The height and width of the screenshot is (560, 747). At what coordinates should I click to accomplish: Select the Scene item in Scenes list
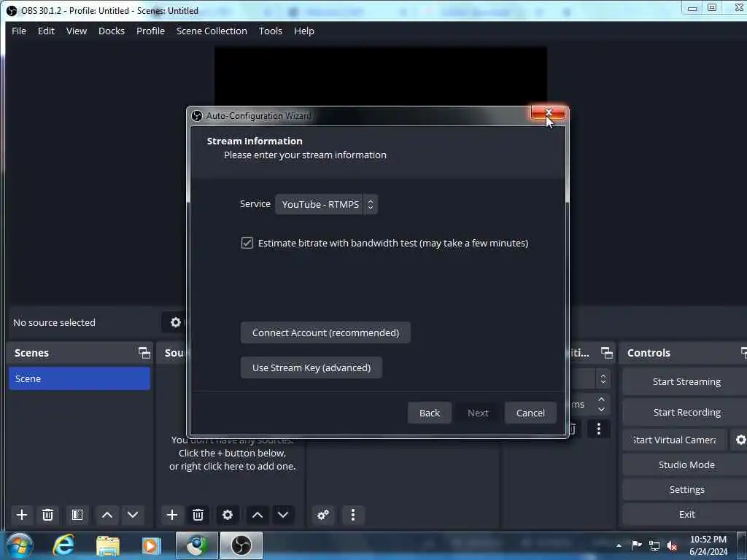[x=80, y=378]
